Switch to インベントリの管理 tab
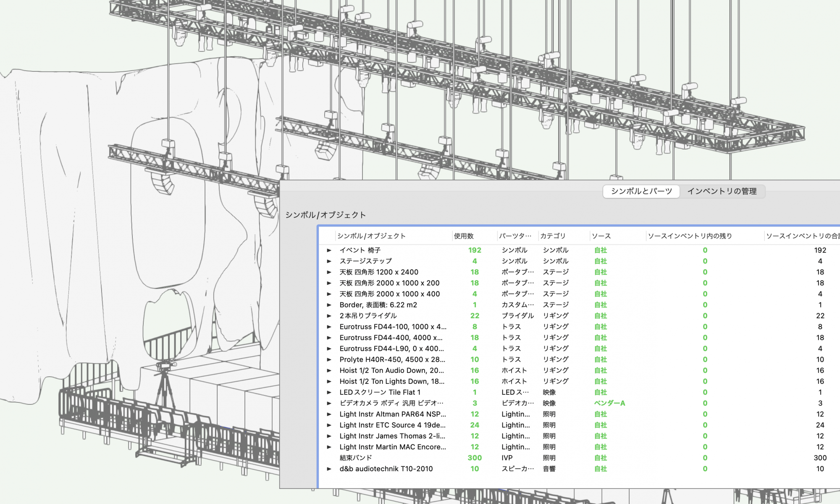The height and width of the screenshot is (504, 840). click(x=722, y=192)
